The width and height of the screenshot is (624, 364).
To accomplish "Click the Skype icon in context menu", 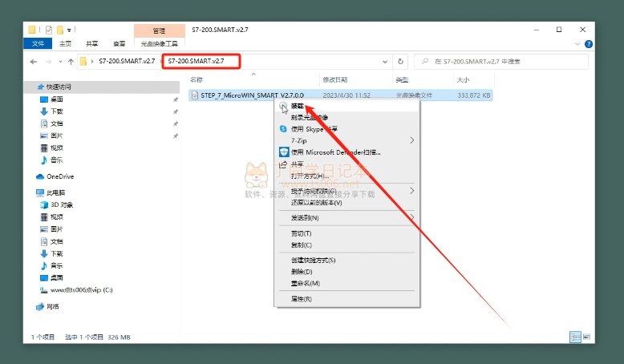I will tap(283, 129).
